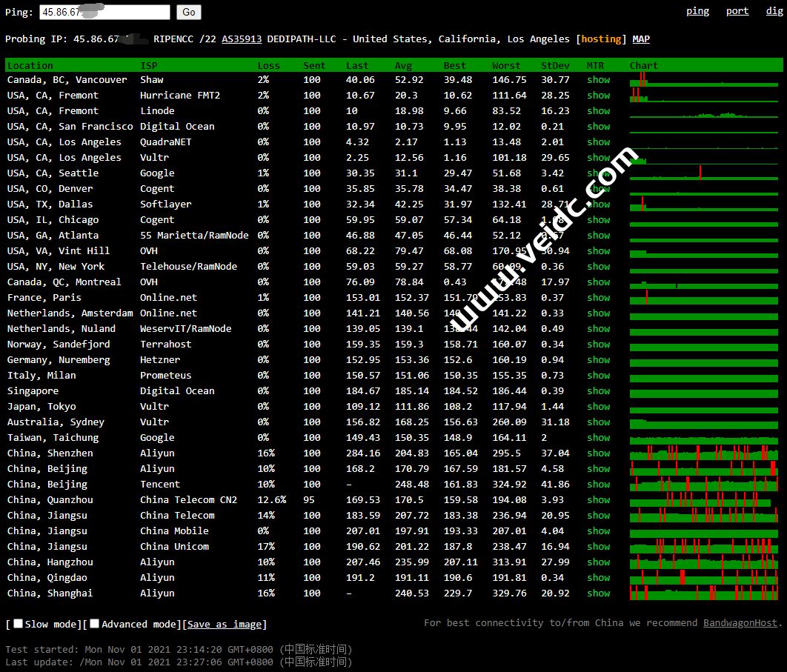Click the Avg column header
The height and width of the screenshot is (672, 787).
(x=403, y=66)
